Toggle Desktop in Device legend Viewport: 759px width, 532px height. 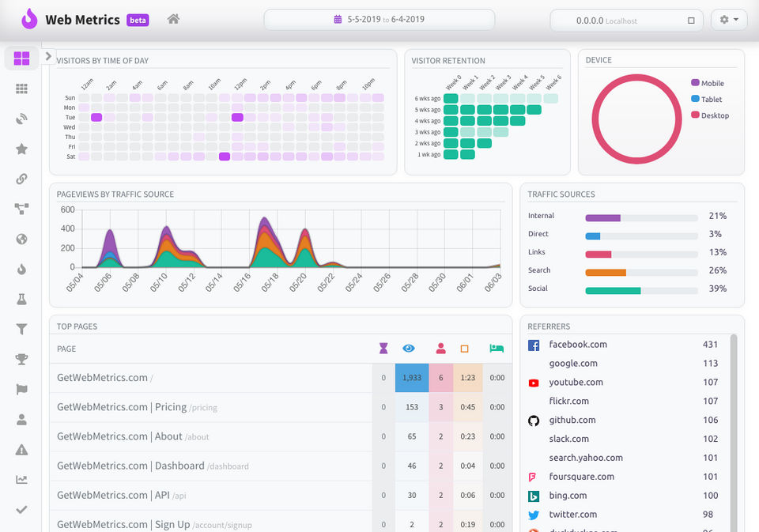point(710,115)
